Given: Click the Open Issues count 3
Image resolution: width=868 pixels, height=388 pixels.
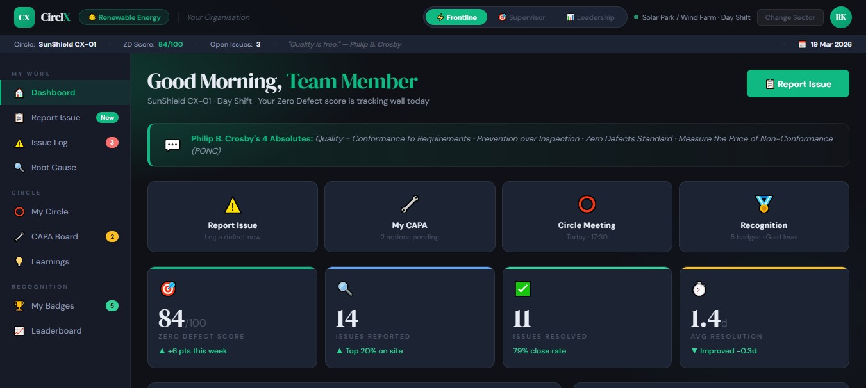Looking at the screenshot, I should tap(258, 45).
